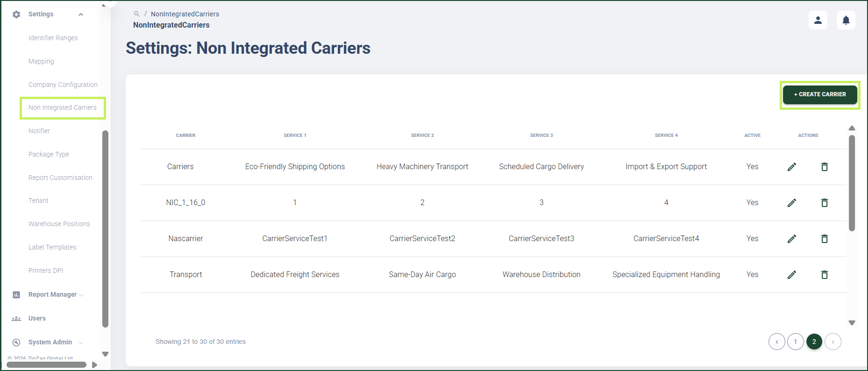Click the Create Carrier button
The width and height of the screenshot is (868, 371).
(820, 94)
